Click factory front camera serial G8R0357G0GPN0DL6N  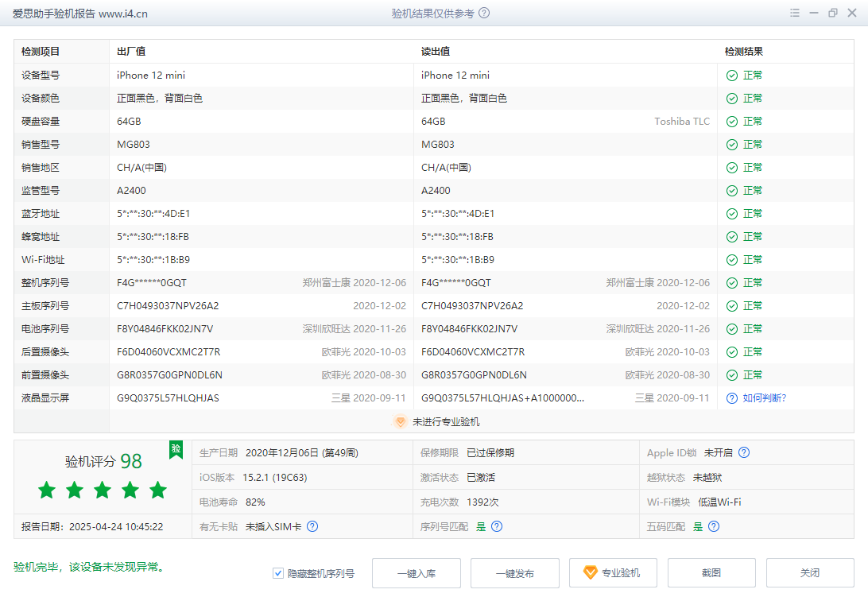[x=169, y=375]
